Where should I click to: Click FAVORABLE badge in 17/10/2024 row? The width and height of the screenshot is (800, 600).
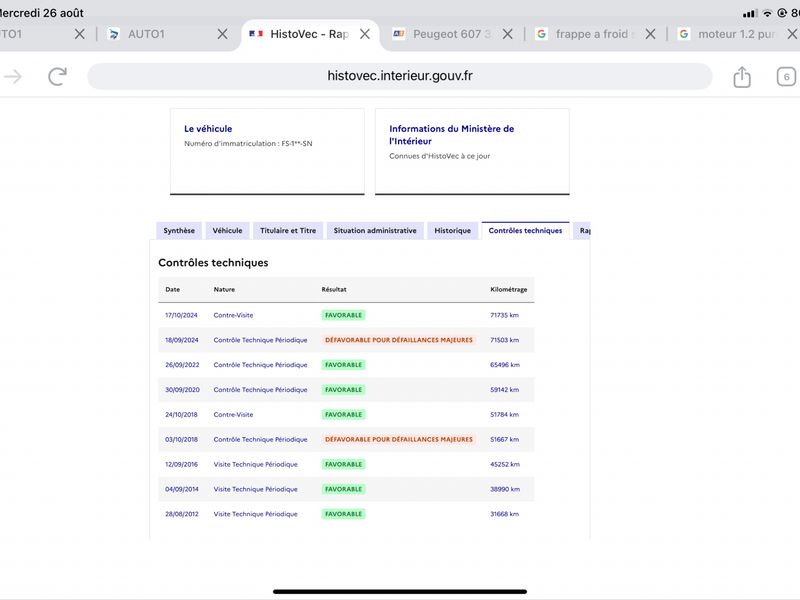coord(343,315)
